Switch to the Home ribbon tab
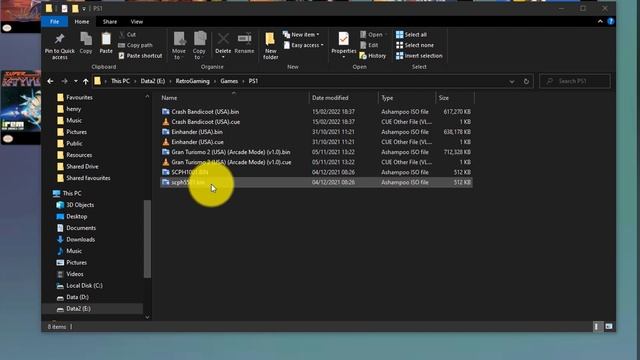The width and height of the screenshot is (640, 360). click(82, 22)
